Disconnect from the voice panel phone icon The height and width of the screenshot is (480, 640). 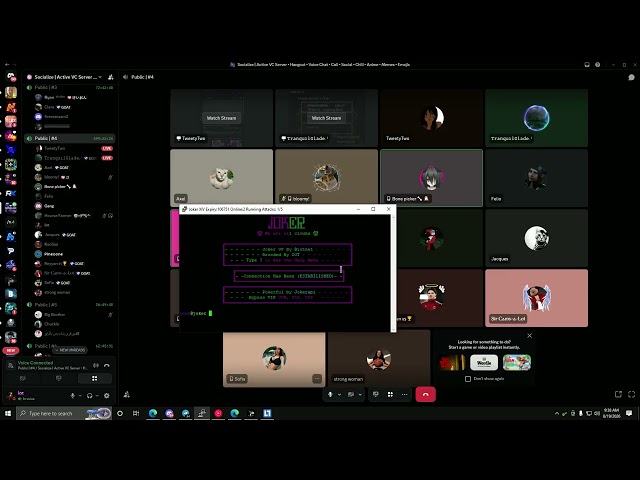coord(107,365)
